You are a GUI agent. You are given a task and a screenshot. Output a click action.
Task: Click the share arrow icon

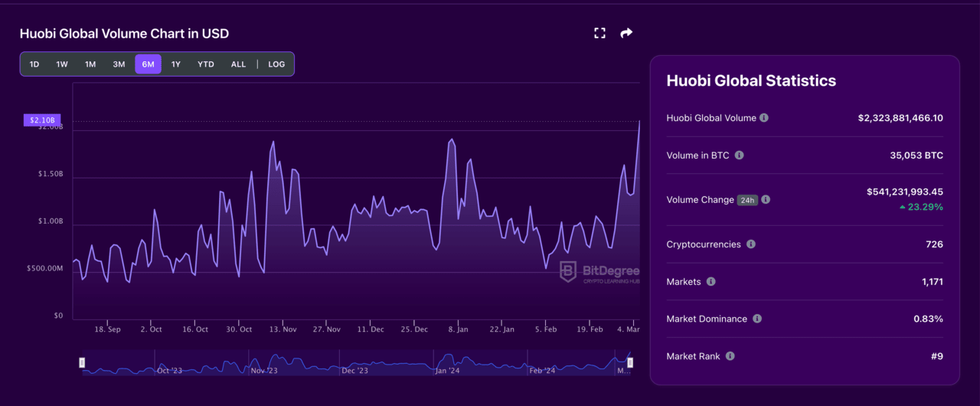626,33
